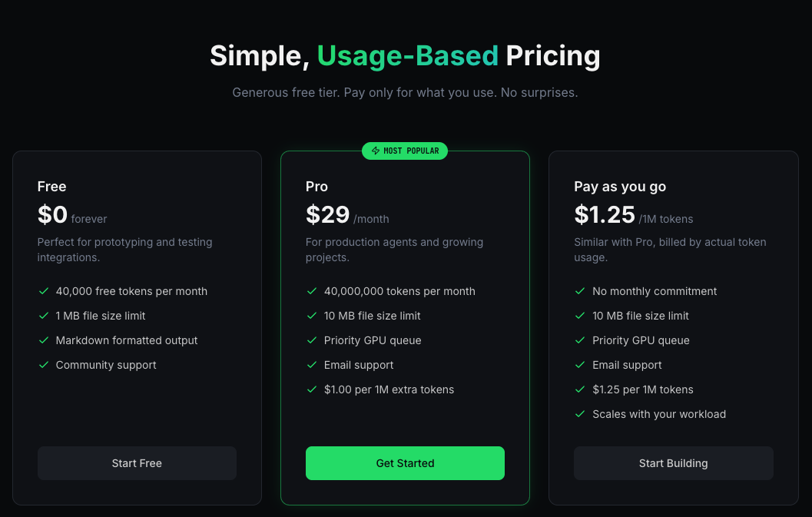Click checkmark next to $1.00 per 1M extra tokens

[312, 389]
